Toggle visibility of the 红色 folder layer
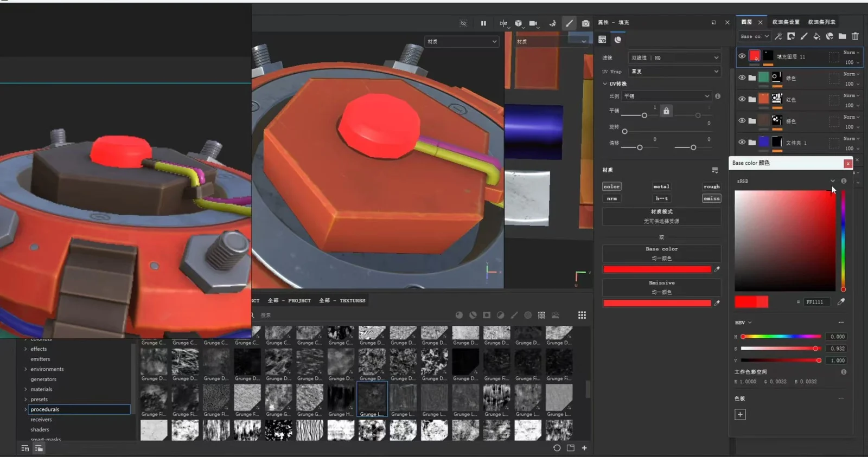 (742, 99)
